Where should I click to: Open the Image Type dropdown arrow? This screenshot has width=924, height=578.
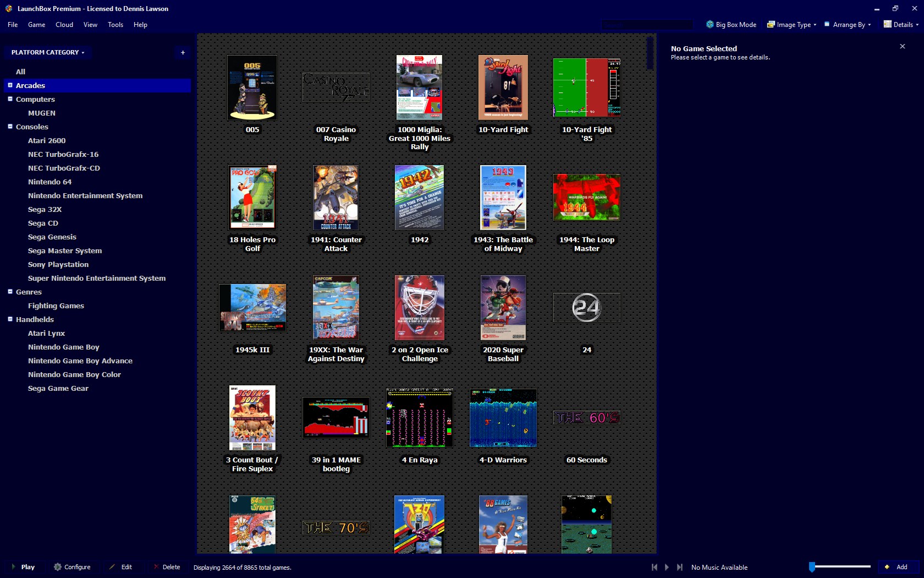(815, 25)
